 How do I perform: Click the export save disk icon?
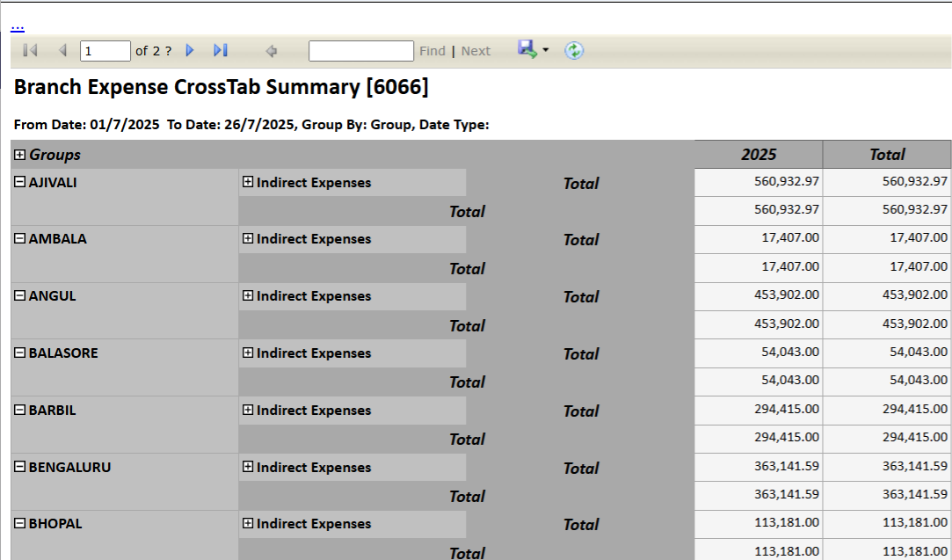pyautogui.click(x=527, y=49)
